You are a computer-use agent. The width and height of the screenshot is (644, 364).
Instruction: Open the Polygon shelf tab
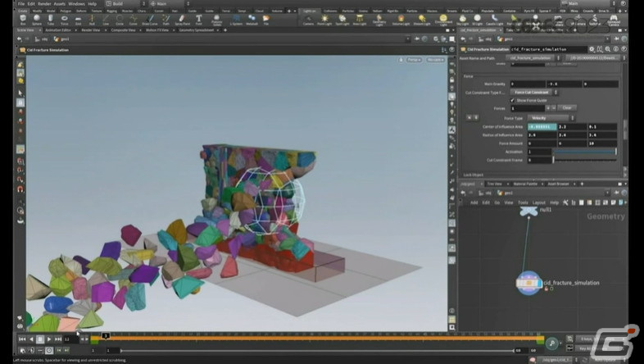click(x=66, y=11)
